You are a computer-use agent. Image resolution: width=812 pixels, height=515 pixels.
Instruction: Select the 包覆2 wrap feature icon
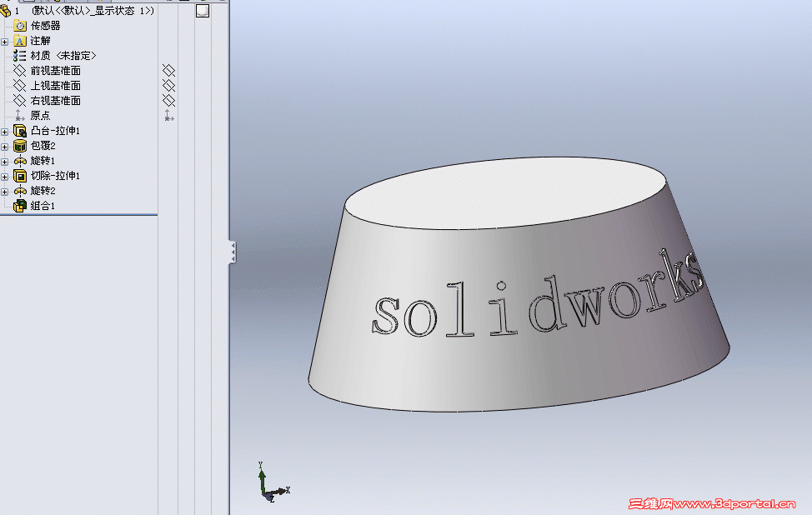click(20, 146)
